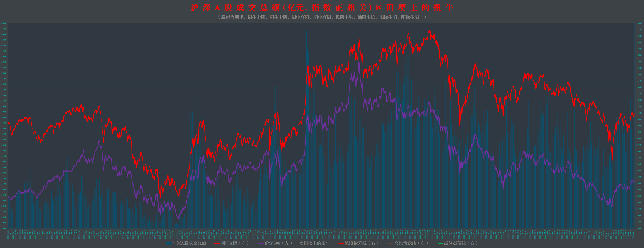The width and height of the screenshot is (644, 248).
Task: Click the 18000 label on right axis
Action: pyautogui.click(x=639, y=23)
